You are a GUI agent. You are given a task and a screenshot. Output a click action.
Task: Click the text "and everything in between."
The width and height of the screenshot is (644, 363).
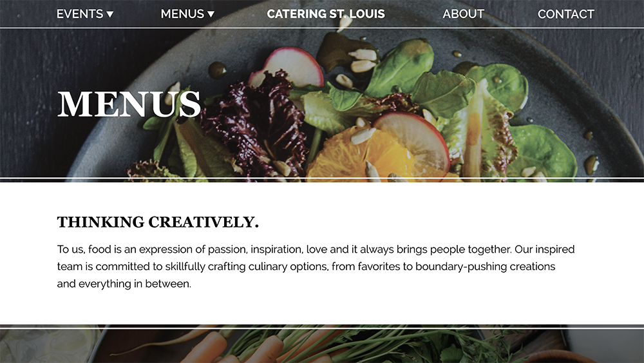(x=124, y=284)
